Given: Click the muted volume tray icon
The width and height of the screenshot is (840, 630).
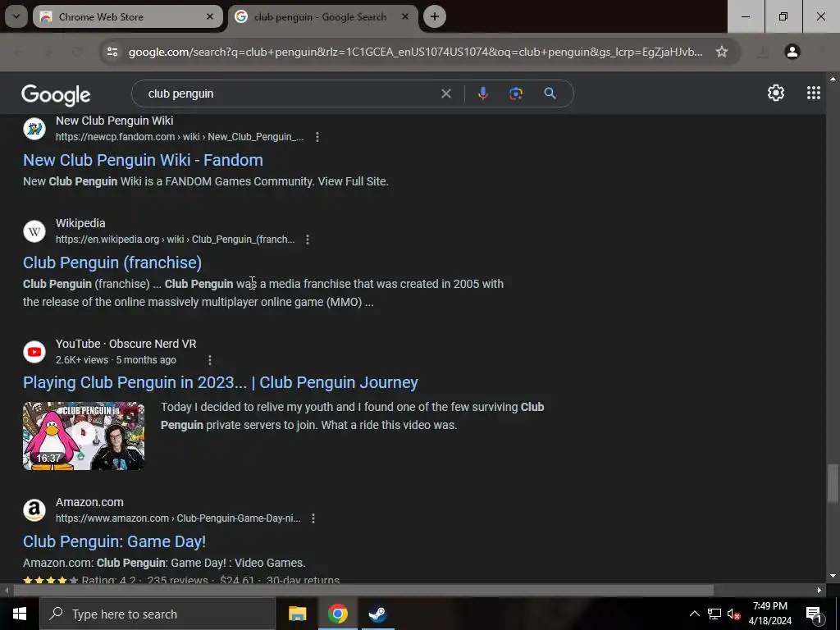Looking at the screenshot, I should [733, 614].
